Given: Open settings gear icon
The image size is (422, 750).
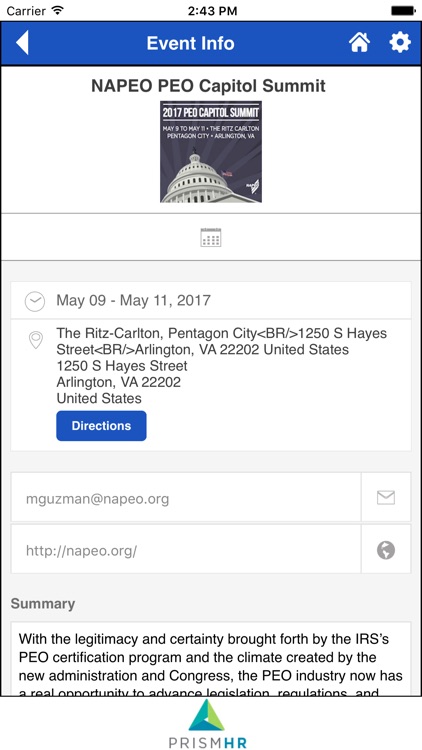Looking at the screenshot, I should coord(400,43).
